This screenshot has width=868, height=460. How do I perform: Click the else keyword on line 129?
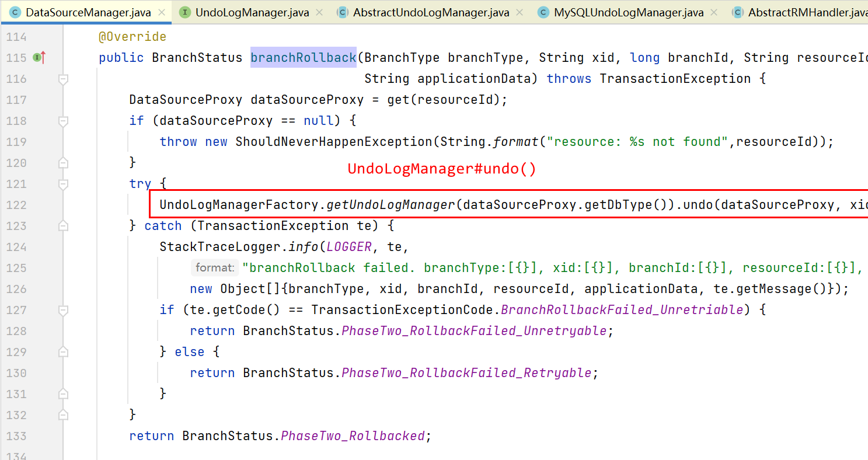click(x=190, y=352)
